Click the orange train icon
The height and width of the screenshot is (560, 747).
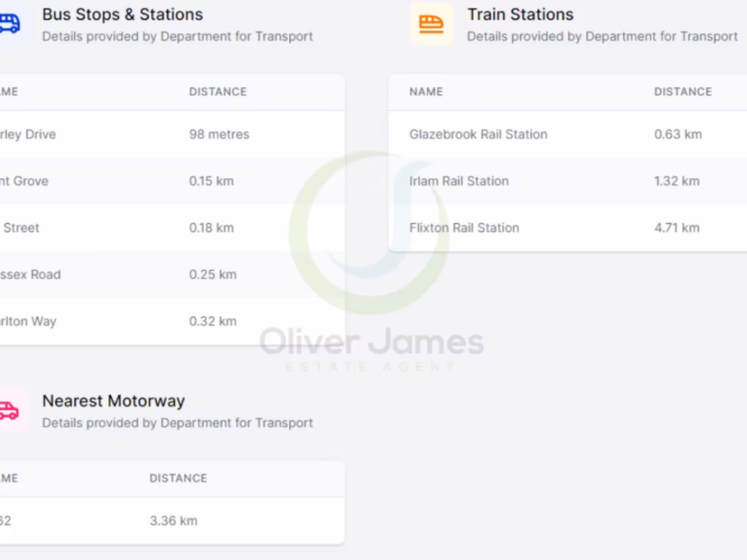click(431, 23)
